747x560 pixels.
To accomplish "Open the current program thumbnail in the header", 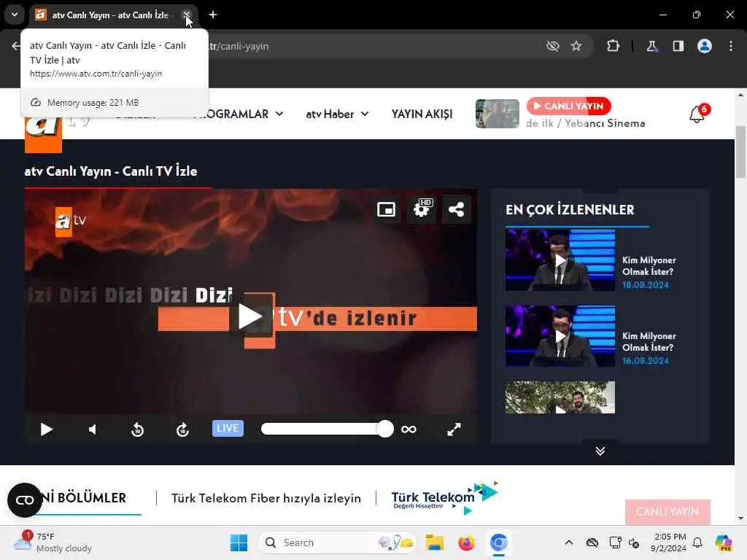I will 498,114.
